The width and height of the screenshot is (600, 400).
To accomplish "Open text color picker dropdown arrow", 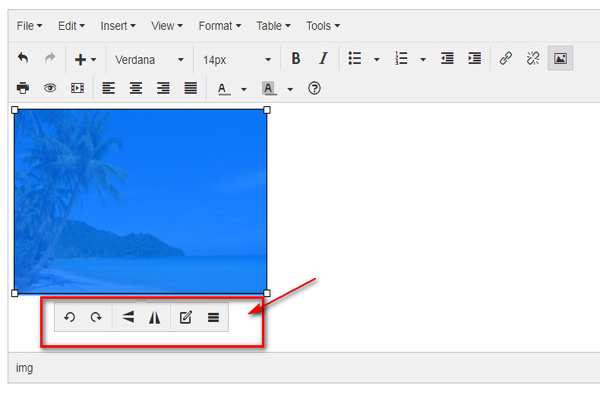I will click(244, 90).
